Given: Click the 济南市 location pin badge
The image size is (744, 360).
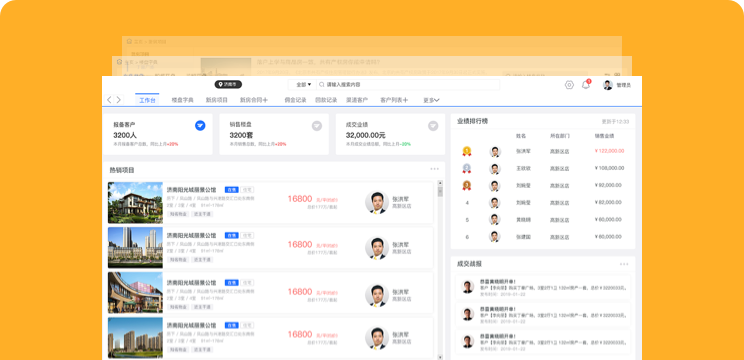Looking at the screenshot, I should pos(228,84).
